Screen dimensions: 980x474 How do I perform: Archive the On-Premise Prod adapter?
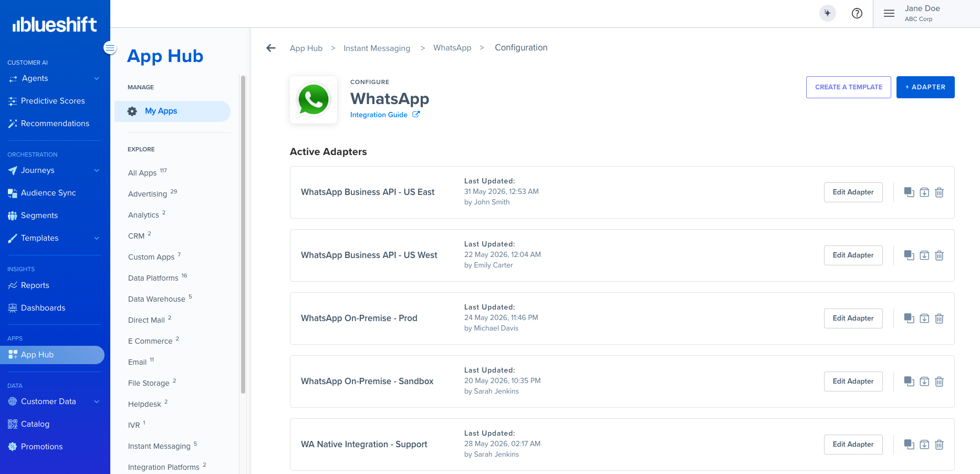coord(924,318)
